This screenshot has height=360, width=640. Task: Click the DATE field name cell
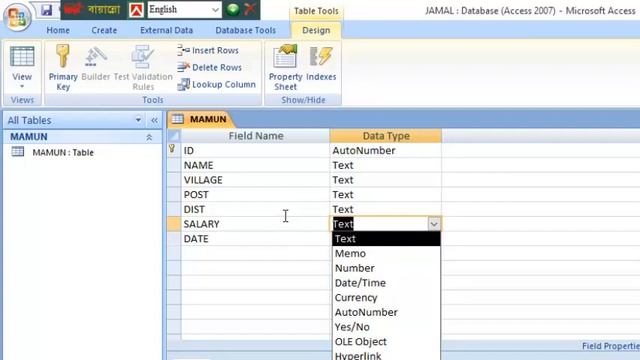point(256,239)
